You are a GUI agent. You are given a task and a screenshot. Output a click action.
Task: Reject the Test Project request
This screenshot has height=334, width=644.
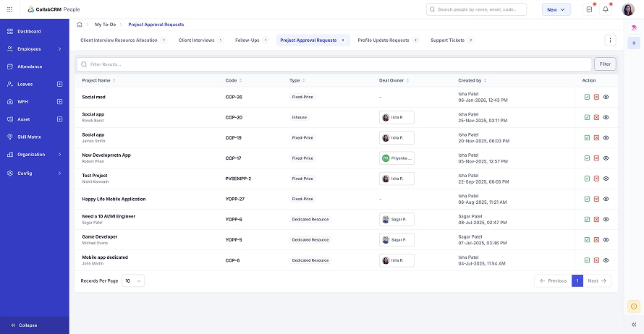pyautogui.click(x=596, y=179)
